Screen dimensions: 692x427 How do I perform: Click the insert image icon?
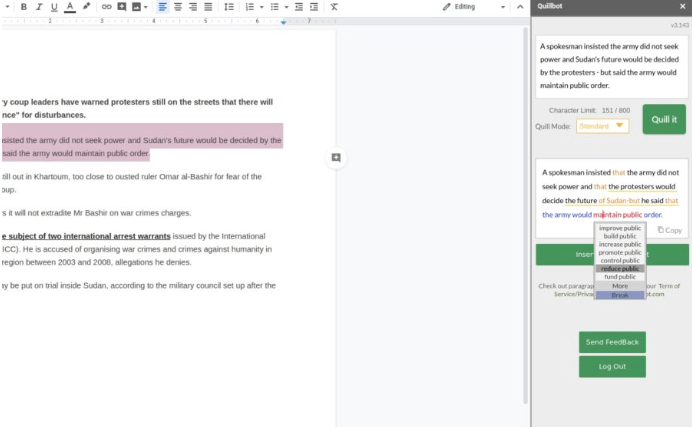click(136, 7)
